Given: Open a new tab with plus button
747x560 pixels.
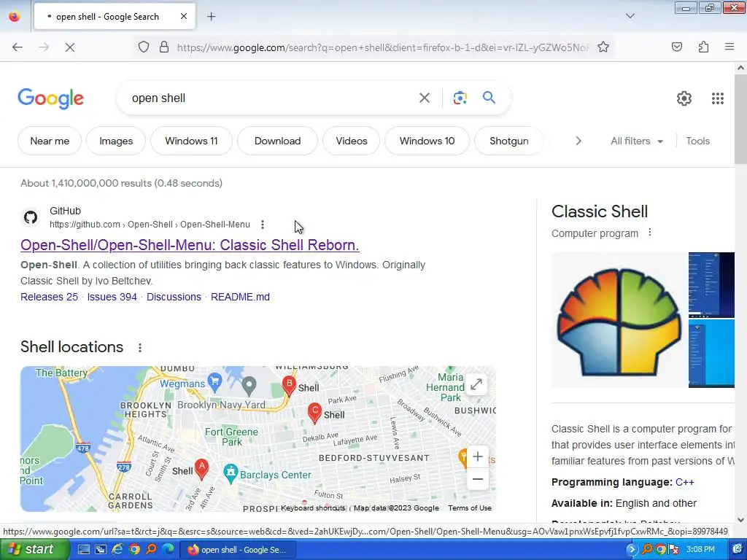Looking at the screenshot, I should [x=211, y=17].
